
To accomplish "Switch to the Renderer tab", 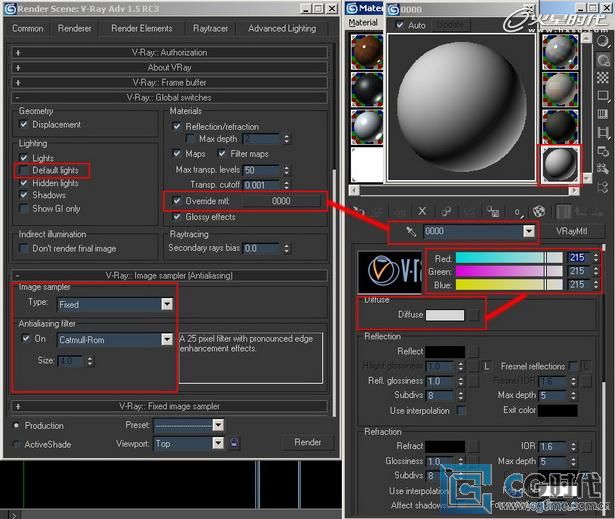I will pos(75,29).
